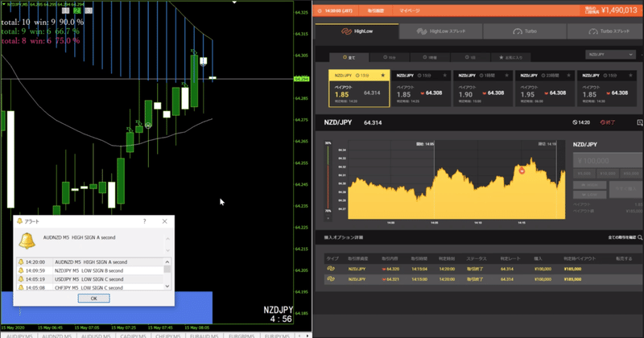644x338 pixels.
Task: Select the 14:05:19 USDJPY LOW SIGN C row
Action: tap(90, 279)
